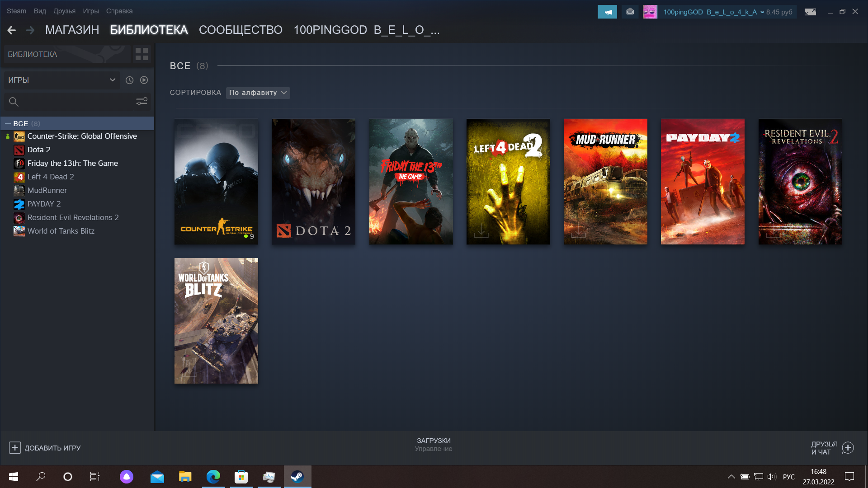868x488 pixels.
Task: Select Left 4 Dead 2 in sidebar
Action: click(x=51, y=177)
